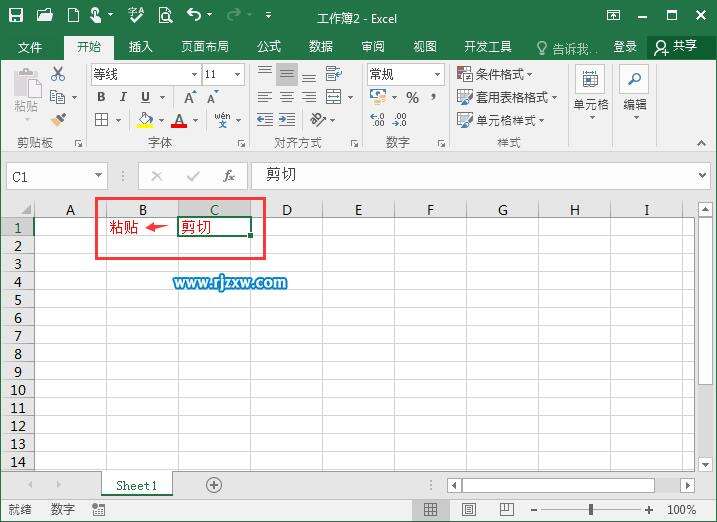Add a new sheet with plus icon
This screenshot has height=522, width=717.
[x=213, y=484]
